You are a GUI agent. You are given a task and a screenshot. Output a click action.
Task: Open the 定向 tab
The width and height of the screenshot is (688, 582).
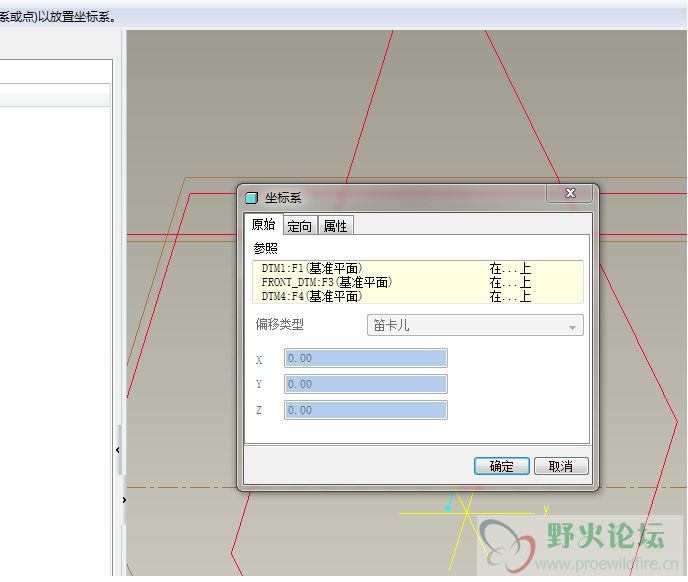point(300,226)
